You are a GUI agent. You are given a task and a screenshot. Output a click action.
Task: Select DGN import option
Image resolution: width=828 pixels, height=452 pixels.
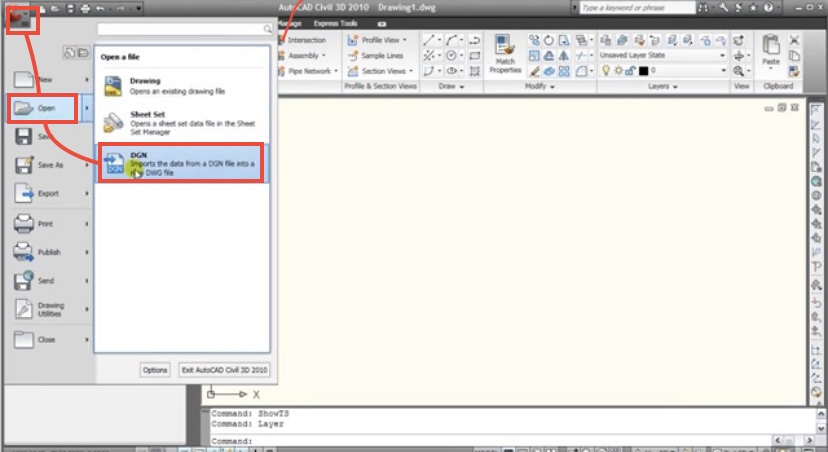(182, 164)
